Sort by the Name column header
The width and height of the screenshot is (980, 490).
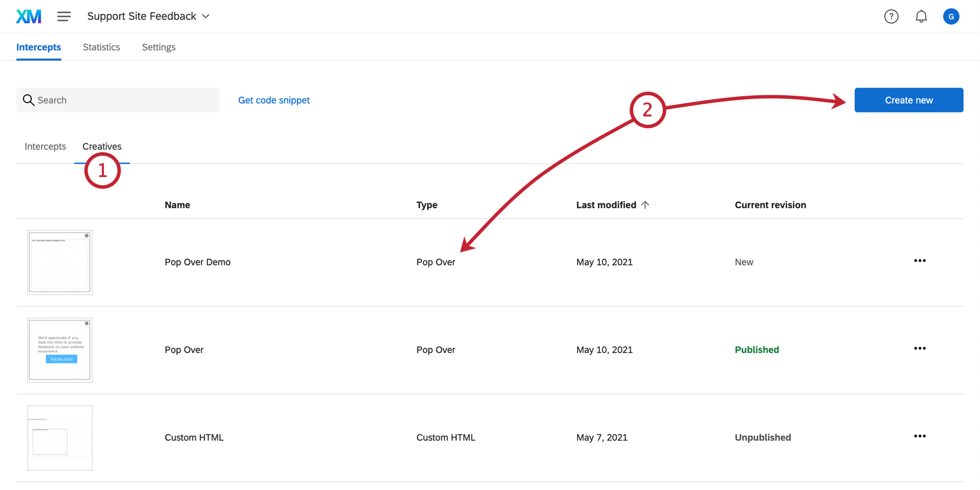coord(178,205)
